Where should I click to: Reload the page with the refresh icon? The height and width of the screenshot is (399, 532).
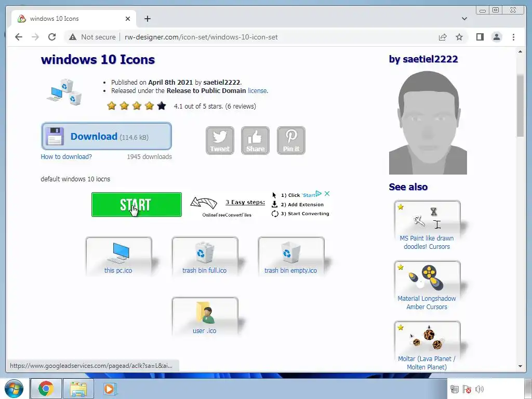52,37
